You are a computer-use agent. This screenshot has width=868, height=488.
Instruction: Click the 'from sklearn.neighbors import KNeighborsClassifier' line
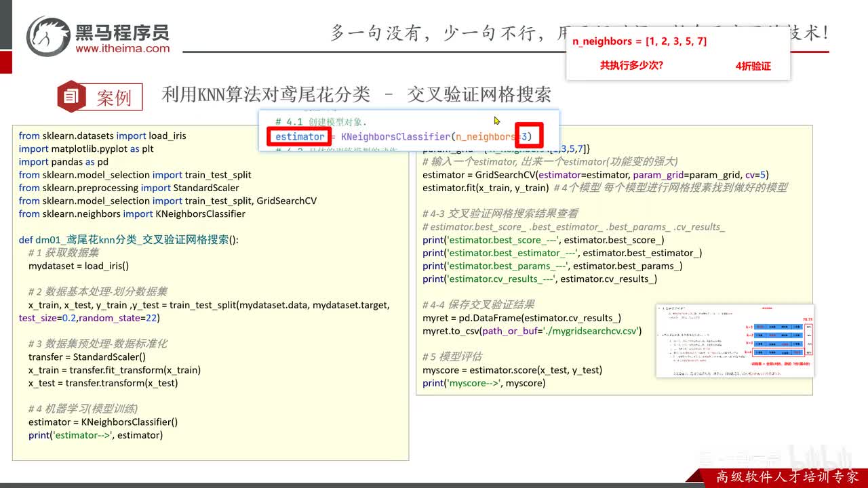132,213
